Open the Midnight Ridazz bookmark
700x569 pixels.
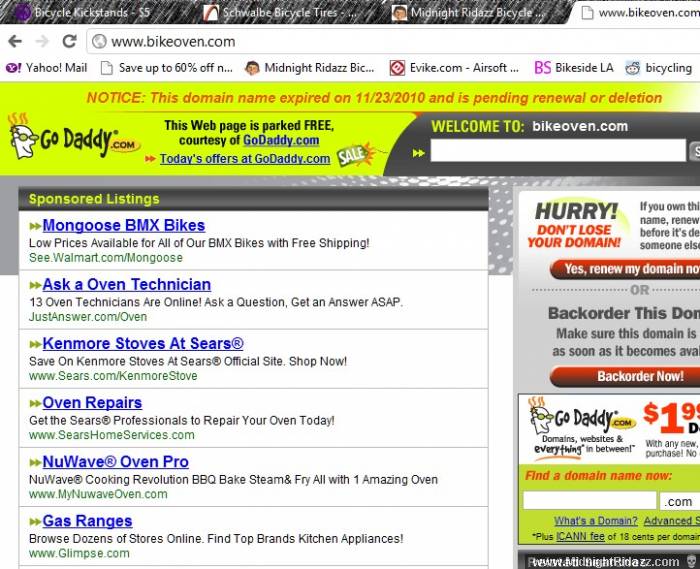point(310,68)
